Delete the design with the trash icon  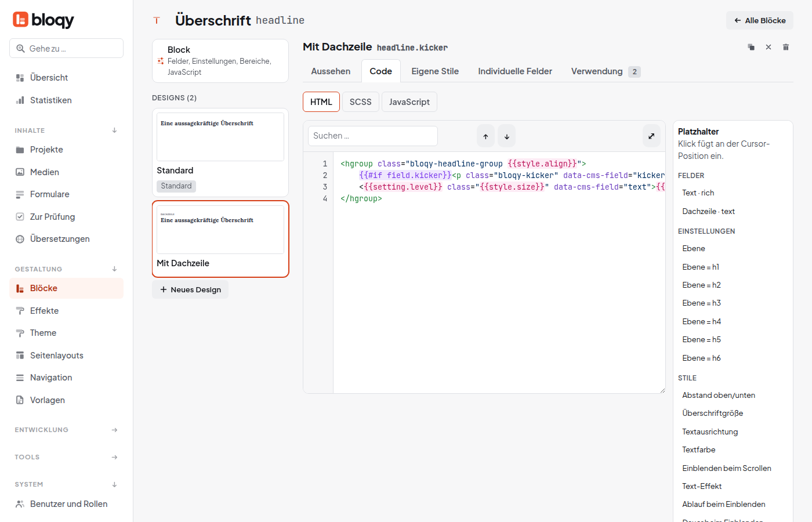786,47
